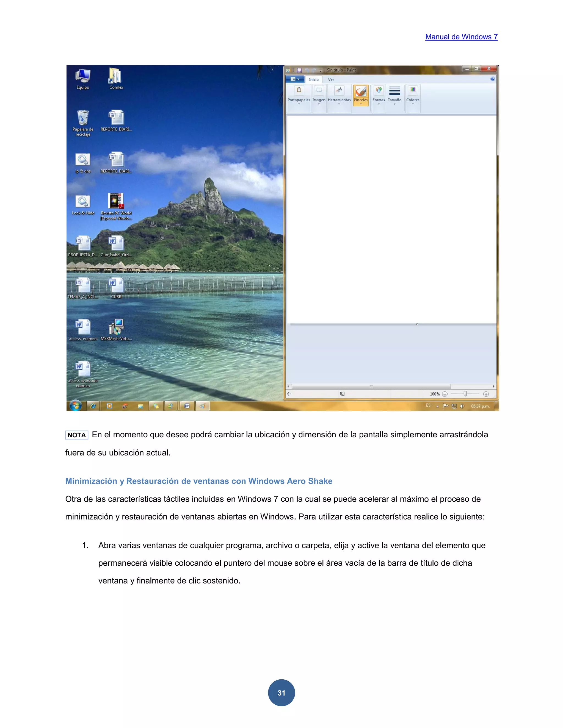Select the MSRMesh-Virtu... desktop icon
The width and height of the screenshot is (563, 728).
click(116, 330)
